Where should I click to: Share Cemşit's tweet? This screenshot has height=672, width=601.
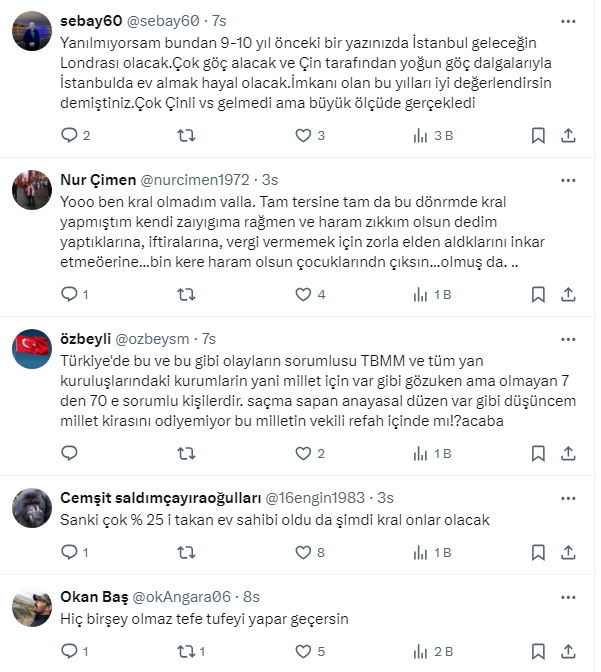568,551
